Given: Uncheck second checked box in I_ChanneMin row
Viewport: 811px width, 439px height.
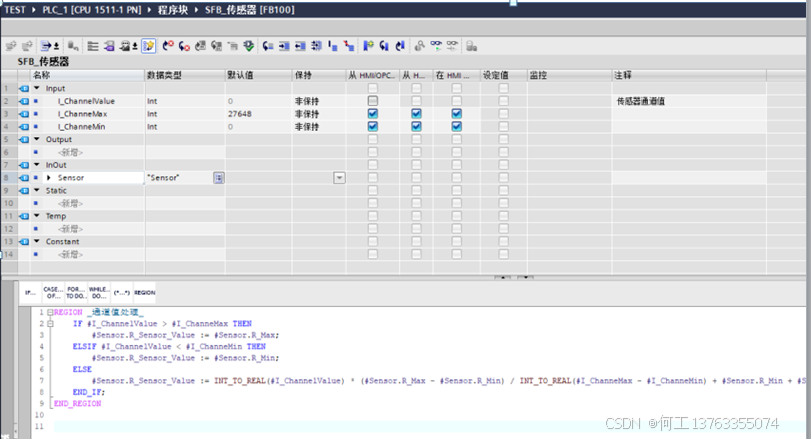Looking at the screenshot, I should pos(416,127).
